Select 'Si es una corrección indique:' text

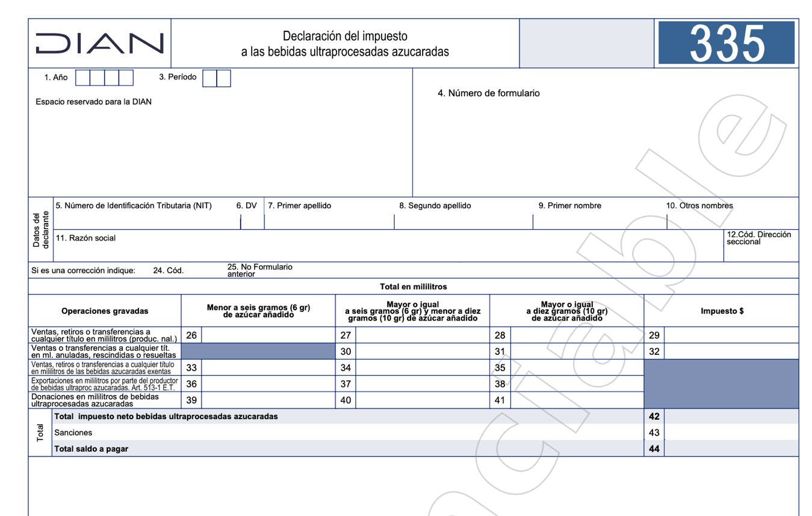83,271
